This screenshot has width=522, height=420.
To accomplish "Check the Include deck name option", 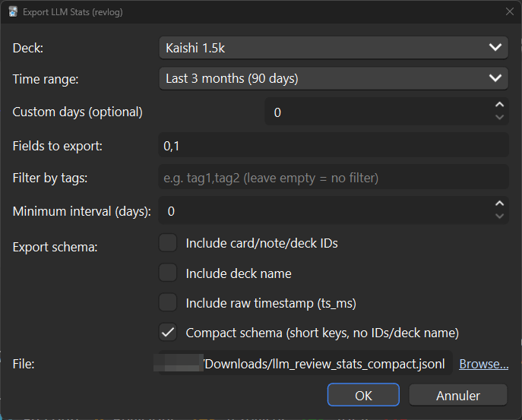I will (x=168, y=273).
